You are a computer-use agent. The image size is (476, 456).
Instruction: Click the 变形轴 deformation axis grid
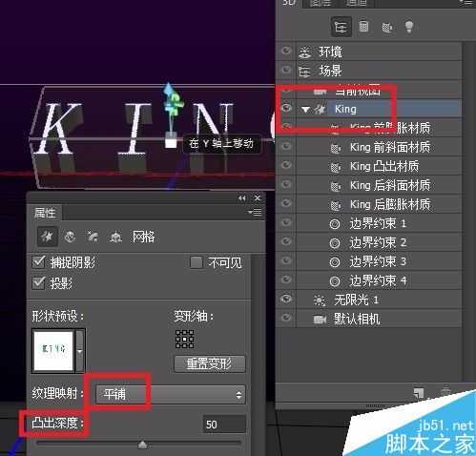pyautogui.click(x=185, y=339)
